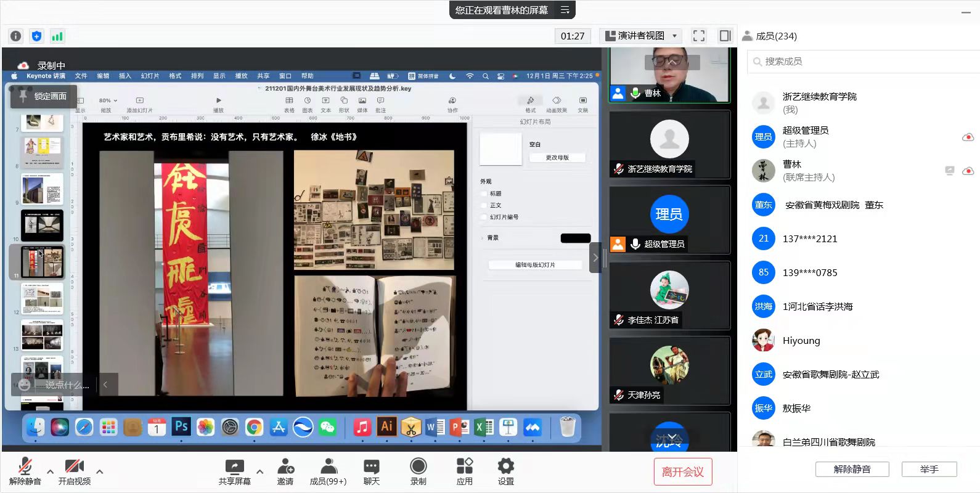Image resolution: width=980 pixels, height=493 pixels.
Task: Open the 成员(99+) members item in the toolbar
Action: coord(328,471)
